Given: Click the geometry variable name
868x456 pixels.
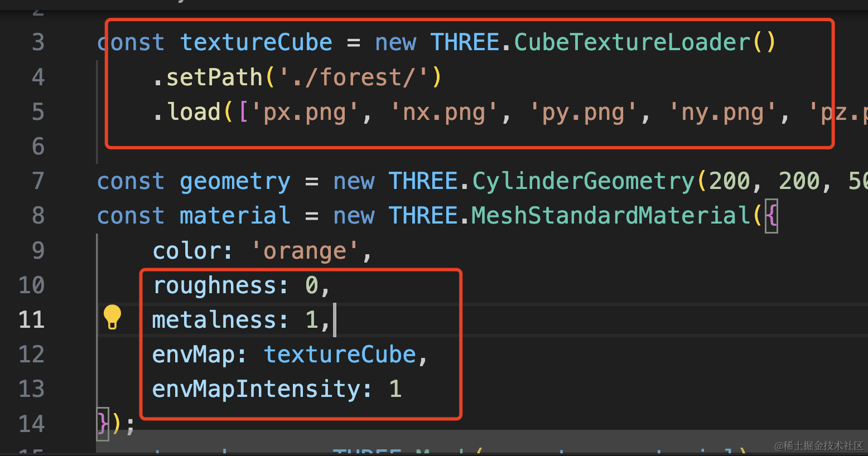Looking at the screenshot, I should pyautogui.click(x=235, y=181).
